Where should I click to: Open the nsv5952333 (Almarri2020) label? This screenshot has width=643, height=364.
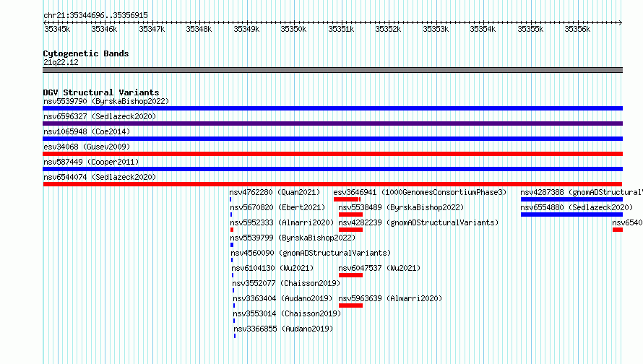click(282, 222)
